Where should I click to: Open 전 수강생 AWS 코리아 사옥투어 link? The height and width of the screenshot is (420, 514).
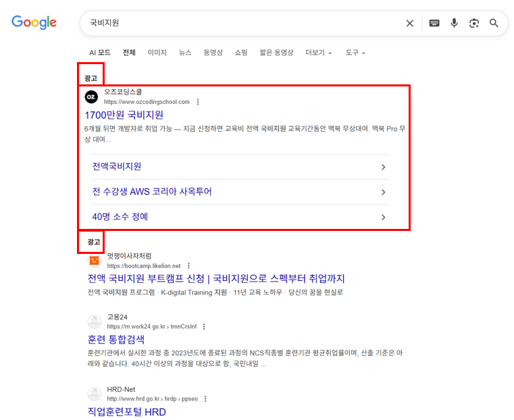pyautogui.click(x=152, y=191)
